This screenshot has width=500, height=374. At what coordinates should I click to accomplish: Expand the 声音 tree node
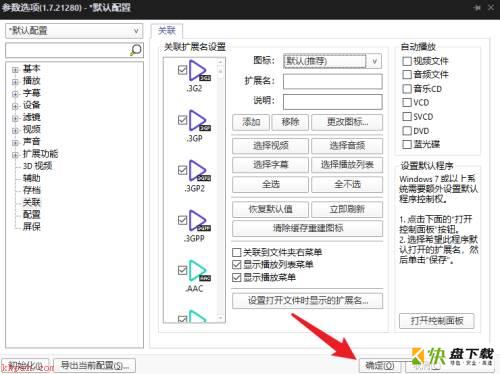pyautogui.click(x=15, y=143)
